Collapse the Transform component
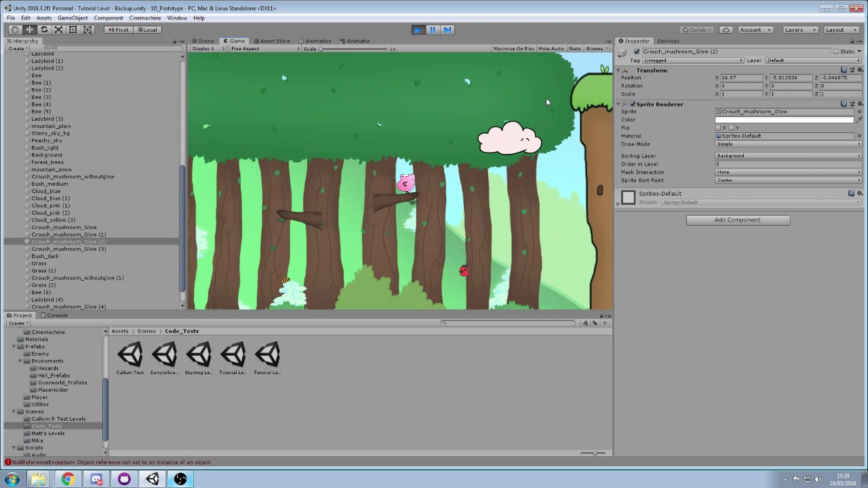This screenshot has height=488, width=868. pos(618,70)
